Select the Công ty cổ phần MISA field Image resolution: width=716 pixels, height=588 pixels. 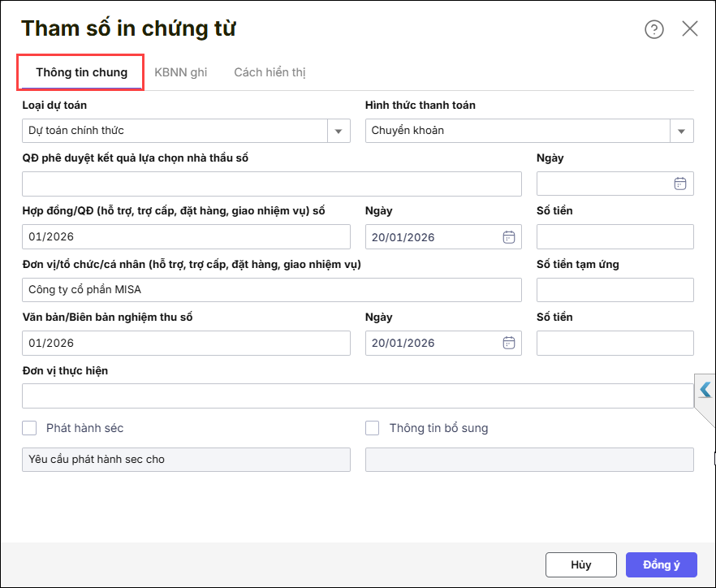pyautogui.click(x=271, y=290)
